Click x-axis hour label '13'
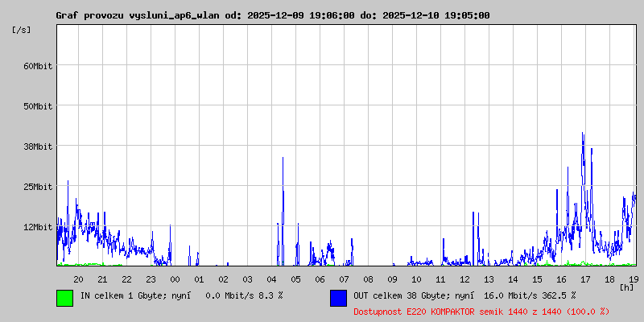 (489, 279)
